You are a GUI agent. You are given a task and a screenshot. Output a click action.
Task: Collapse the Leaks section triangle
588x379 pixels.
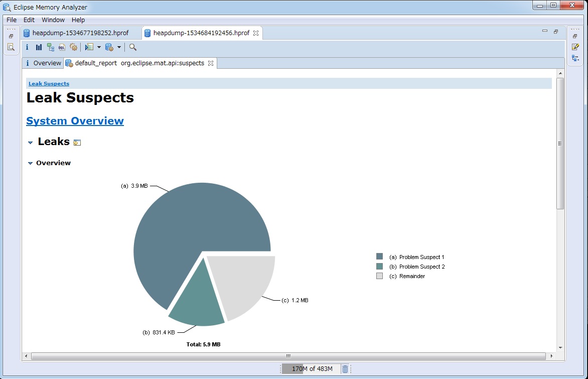tap(30, 143)
